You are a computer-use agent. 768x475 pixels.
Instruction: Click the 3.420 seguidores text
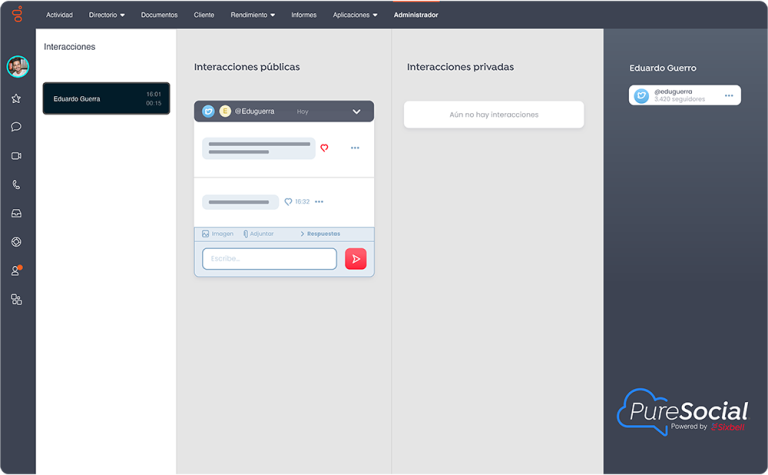pos(679,99)
